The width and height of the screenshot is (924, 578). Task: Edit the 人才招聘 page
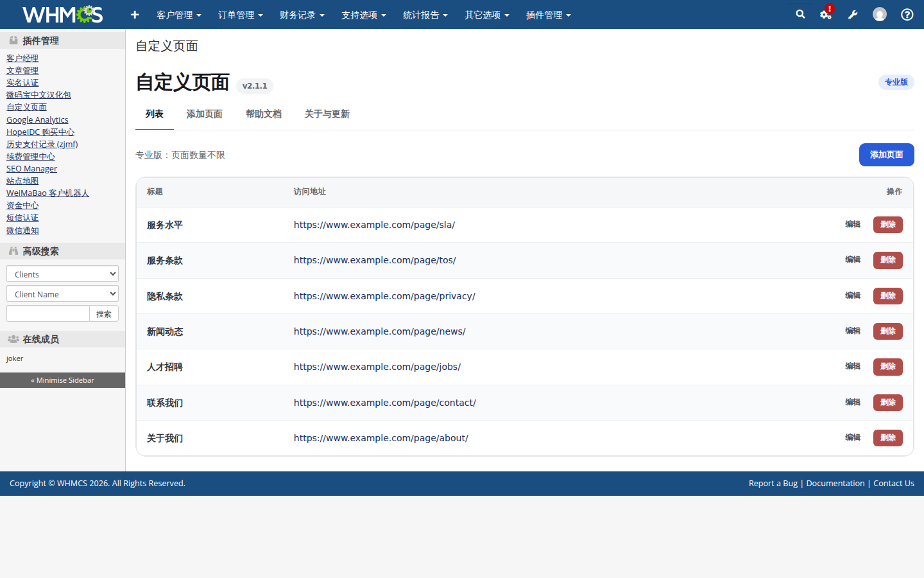click(853, 367)
